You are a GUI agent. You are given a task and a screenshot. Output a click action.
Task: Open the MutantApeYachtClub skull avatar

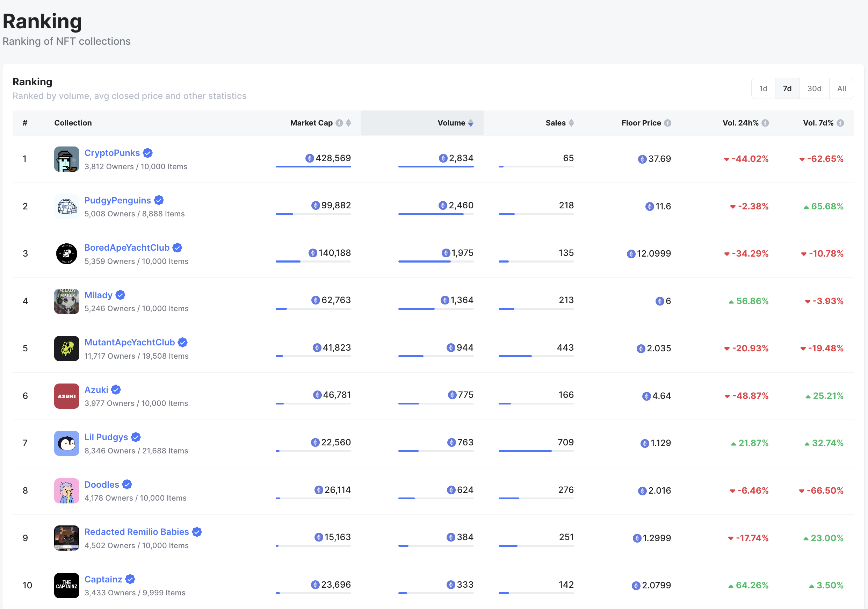tap(66, 349)
